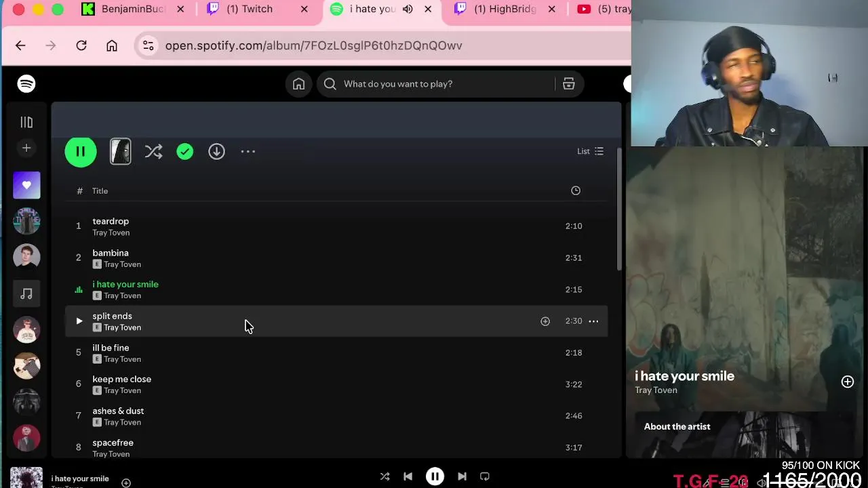This screenshot has width=868, height=488.
Task: Close the (1) Twitch tab
Action: 304,9
